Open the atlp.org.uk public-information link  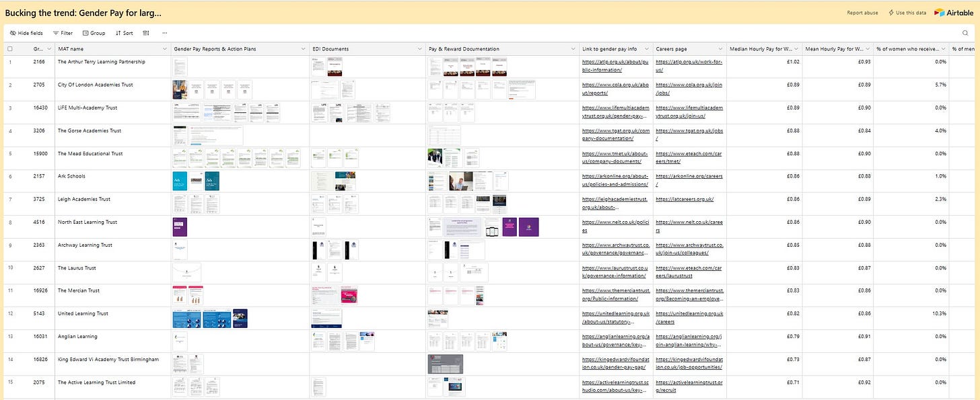pyautogui.click(x=615, y=65)
